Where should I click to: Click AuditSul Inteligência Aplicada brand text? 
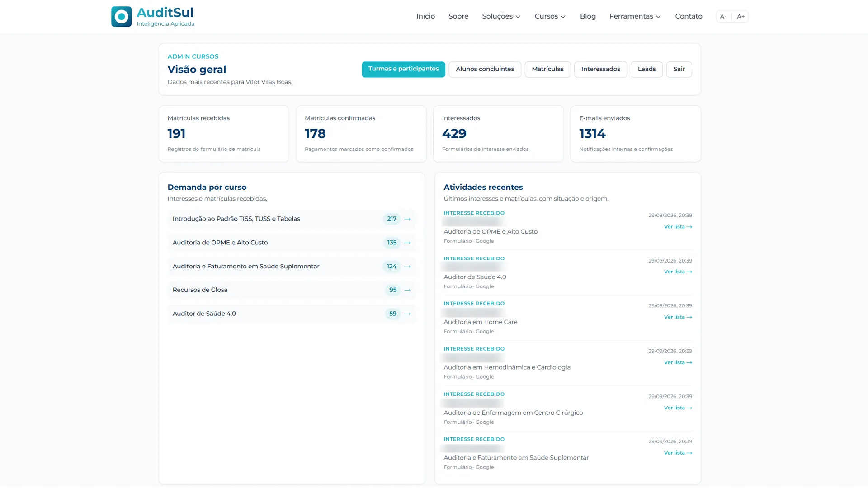pos(165,17)
